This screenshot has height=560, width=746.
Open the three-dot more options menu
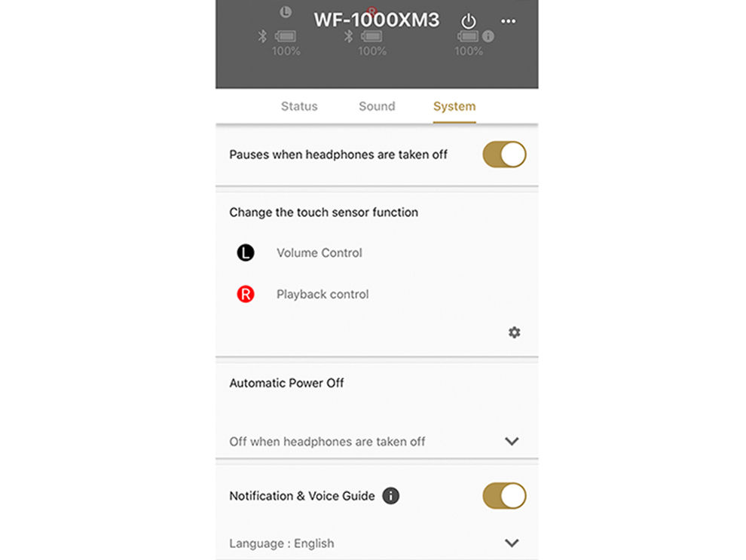(508, 21)
